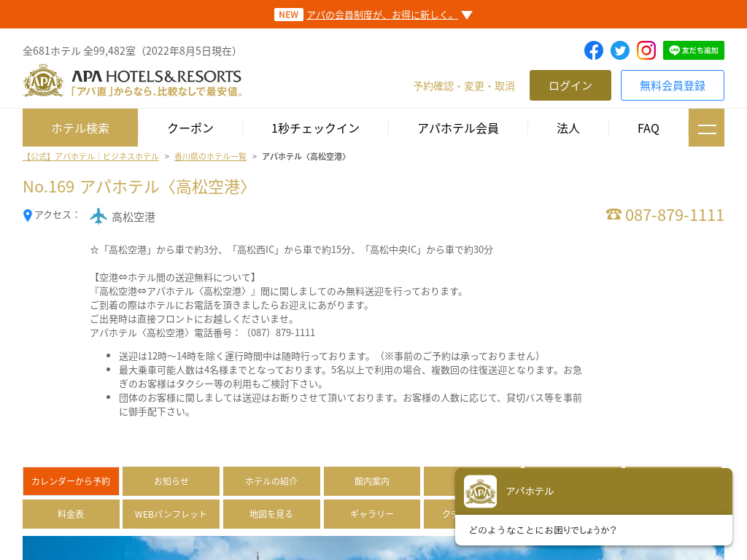Open the Twitter icon link
Screen dimensions: 747x560
pyautogui.click(x=620, y=50)
